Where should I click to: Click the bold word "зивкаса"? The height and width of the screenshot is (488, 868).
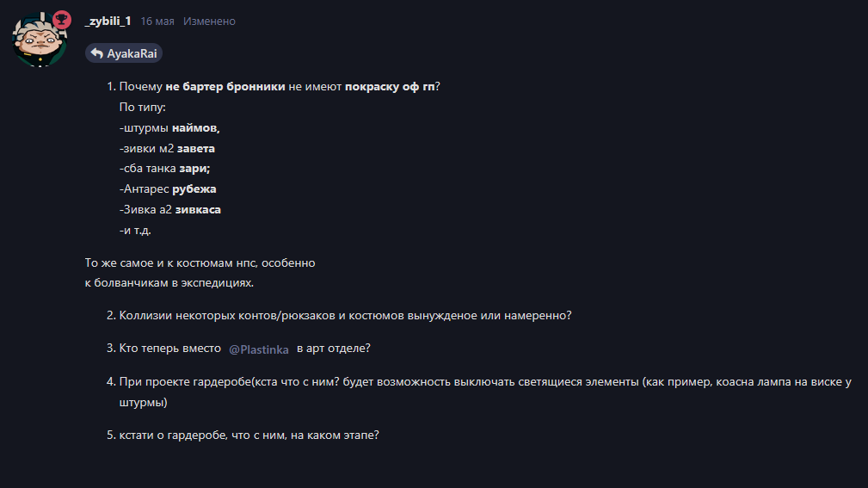(198, 210)
